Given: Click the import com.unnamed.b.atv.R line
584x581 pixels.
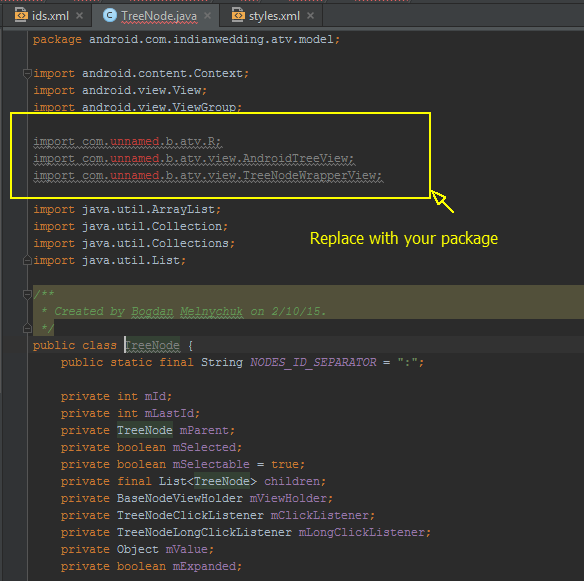Looking at the screenshot, I should 127,142.
